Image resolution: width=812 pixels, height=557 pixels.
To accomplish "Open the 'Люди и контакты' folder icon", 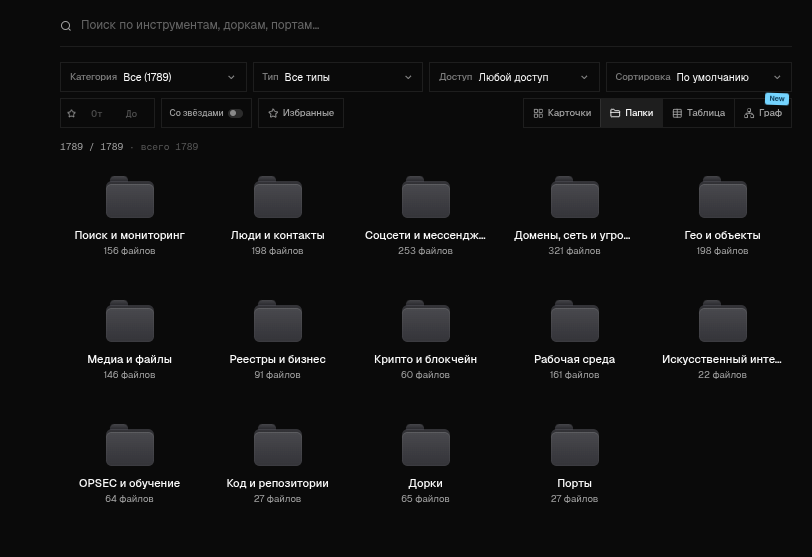I will (x=278, y=197).
